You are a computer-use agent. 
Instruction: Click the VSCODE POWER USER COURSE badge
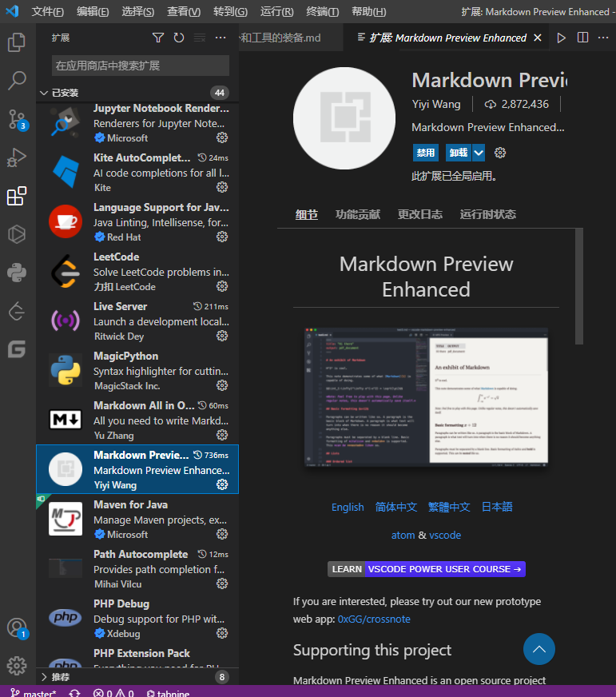tap(427, 569)
